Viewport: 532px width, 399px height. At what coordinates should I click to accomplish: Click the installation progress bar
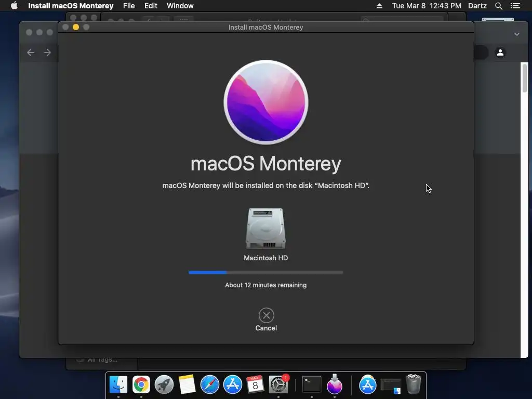click(x=265, y=272)
